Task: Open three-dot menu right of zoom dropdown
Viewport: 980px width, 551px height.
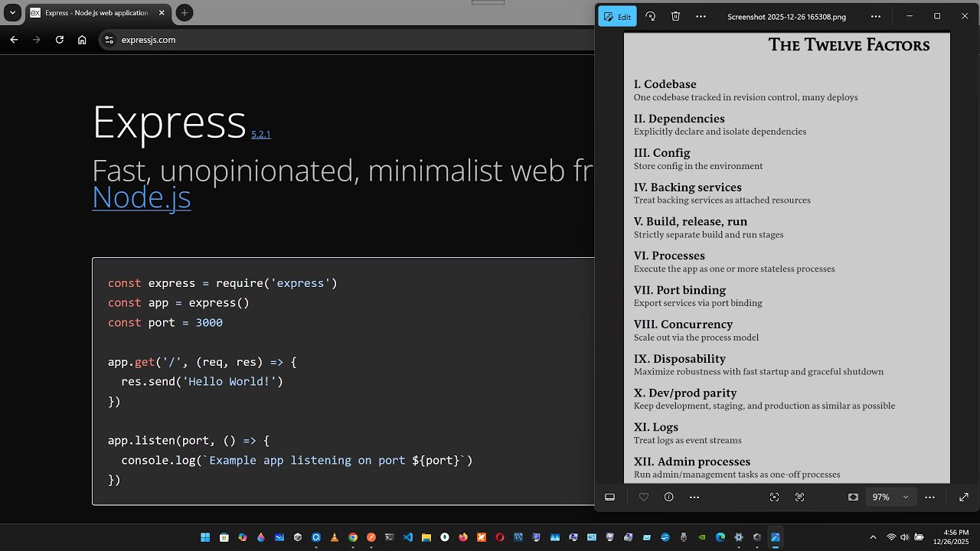Action: [x=929, y=497]
